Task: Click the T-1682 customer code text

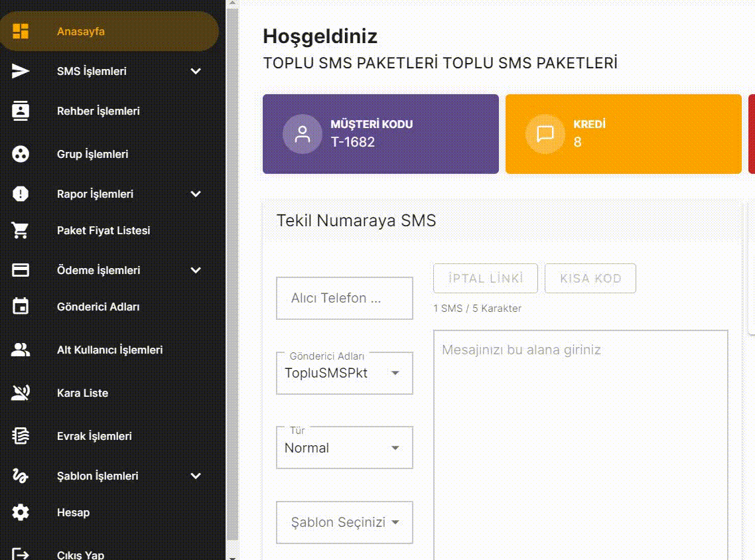Action: click(x=352, y=142)
